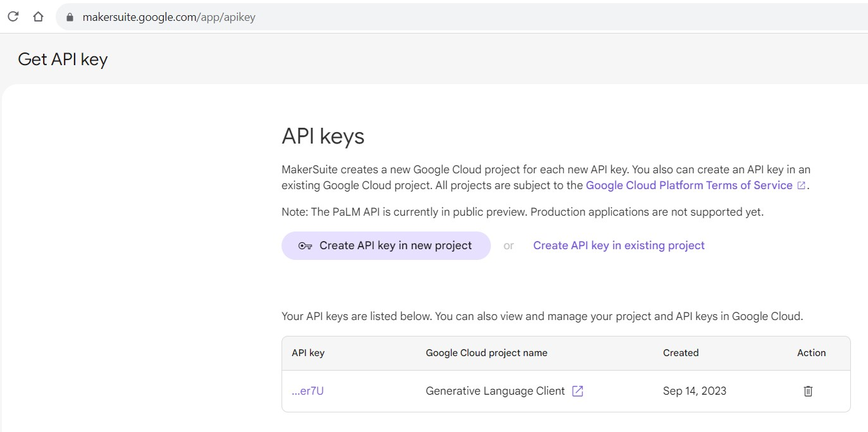Select the Sep 14, 2023 creation date
Image resolution: width=868 pixels, height=432 pixels.
click(695, 391)
